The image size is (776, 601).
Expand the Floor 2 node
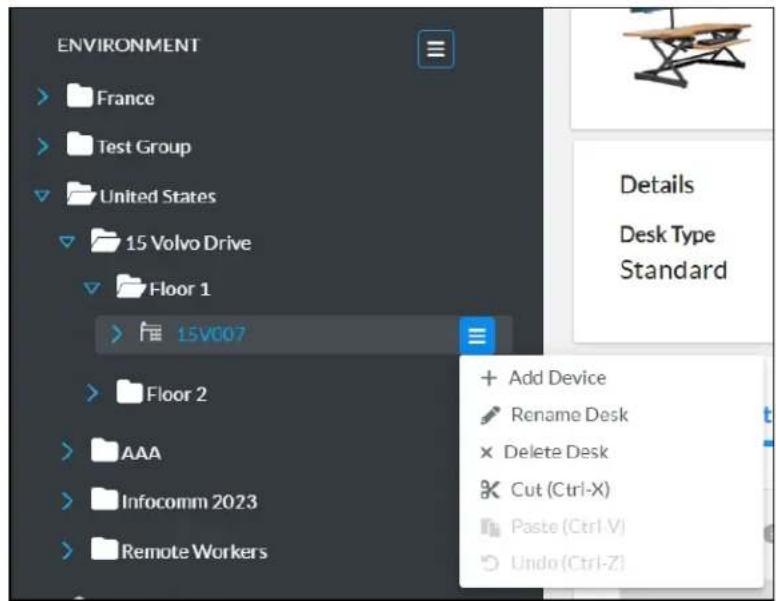pyautogui.click(x=92, y=394)
